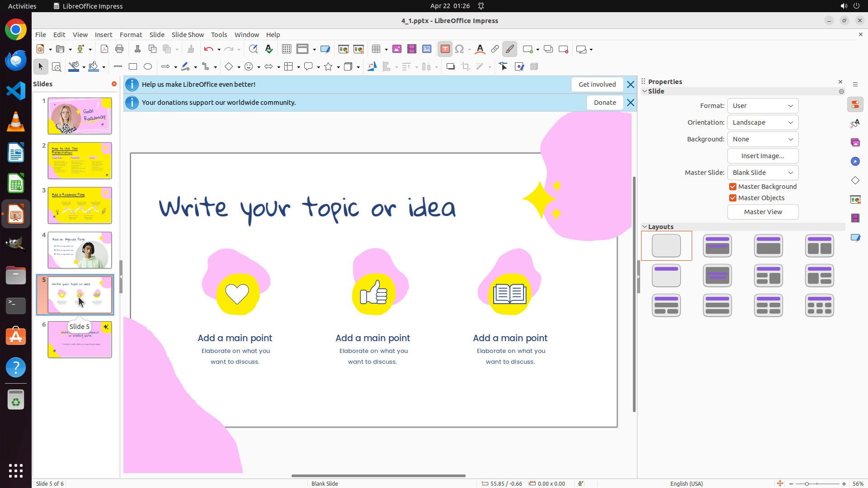
Task: Select the slide 3 thumbnail
Action: 80,206
